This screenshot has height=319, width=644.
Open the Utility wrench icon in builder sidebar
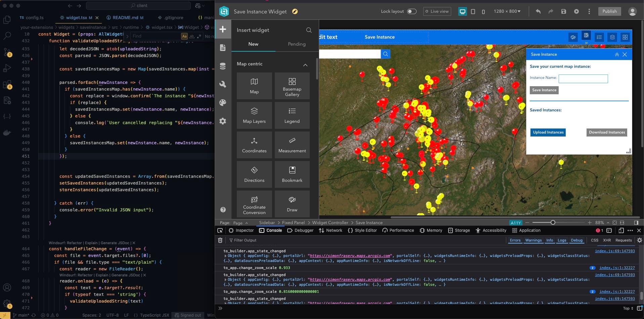223,84
